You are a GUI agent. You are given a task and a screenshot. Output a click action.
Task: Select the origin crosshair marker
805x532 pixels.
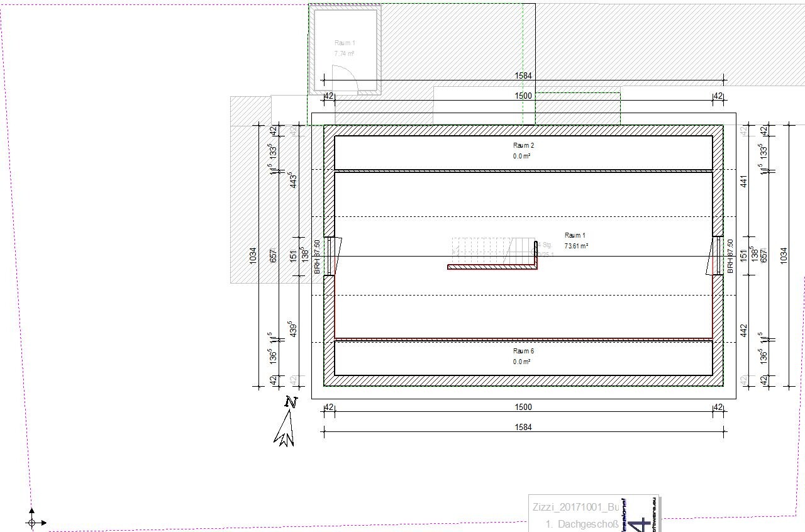pyautogui.click(x=32, y=522)
